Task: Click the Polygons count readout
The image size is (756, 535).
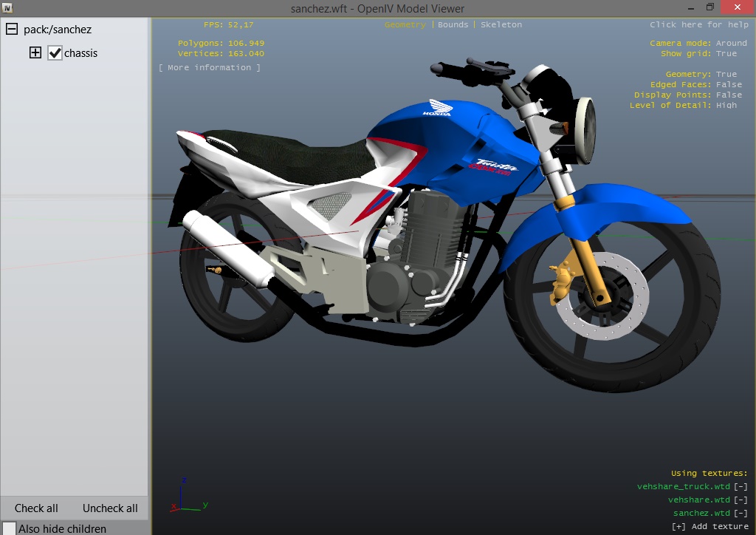Action: (221, 43)
